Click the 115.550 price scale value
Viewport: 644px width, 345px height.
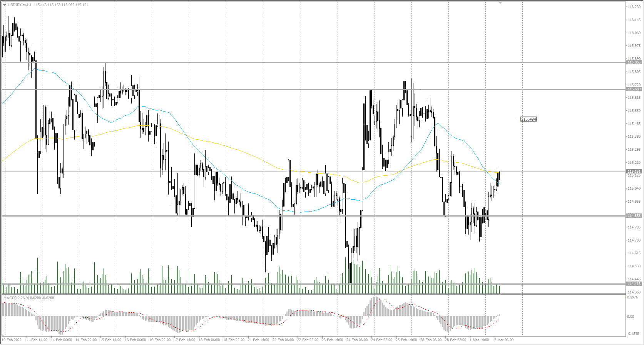(634, 111)
